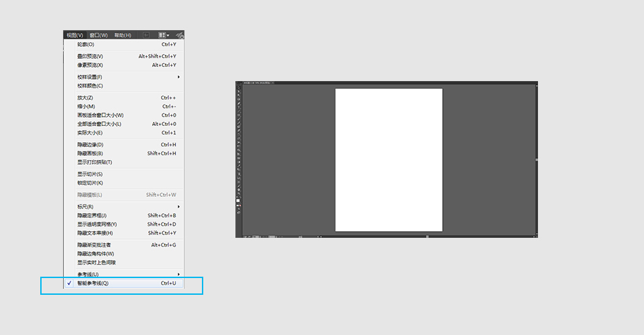Expand the 参考线(U) submenu
This screenshot has width=644, height=335.
tap(88, 275)
